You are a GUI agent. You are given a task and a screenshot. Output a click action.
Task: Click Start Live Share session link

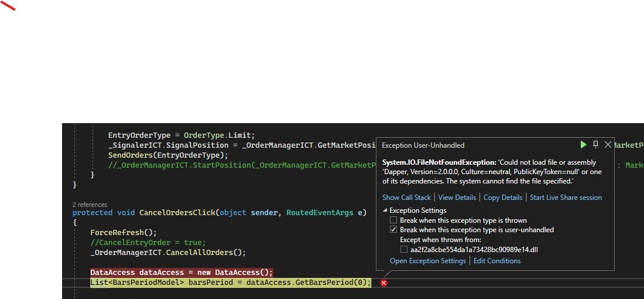point(566,198)
